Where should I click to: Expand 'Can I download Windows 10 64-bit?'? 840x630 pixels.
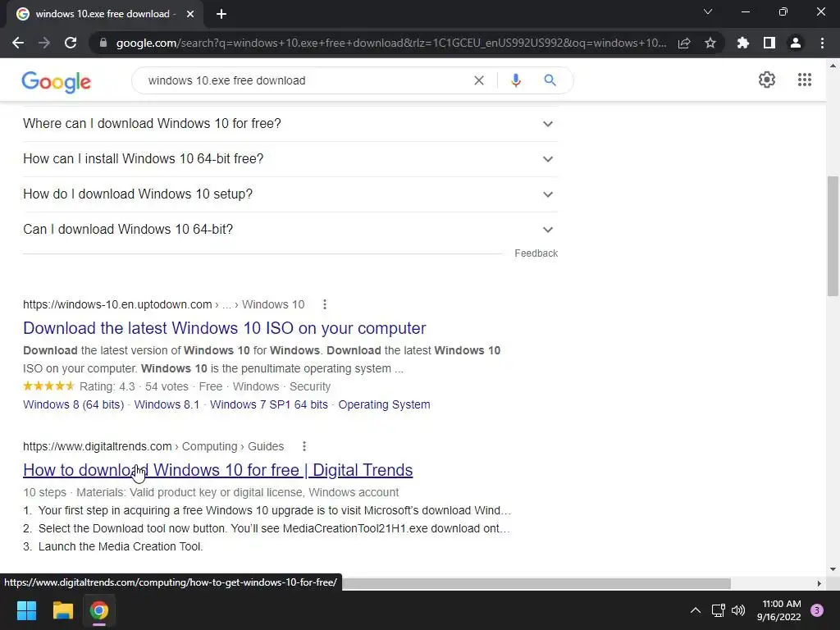[x=290, y=230]
